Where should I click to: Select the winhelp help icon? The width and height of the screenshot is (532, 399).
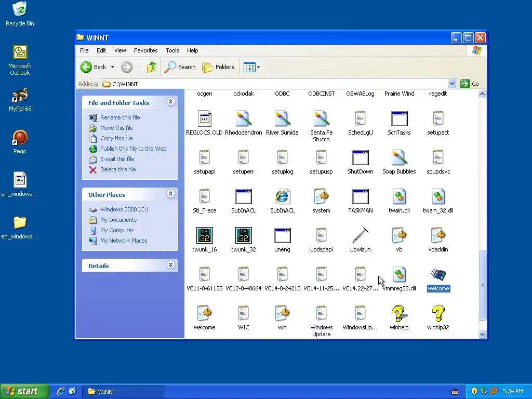coord(399,313)
